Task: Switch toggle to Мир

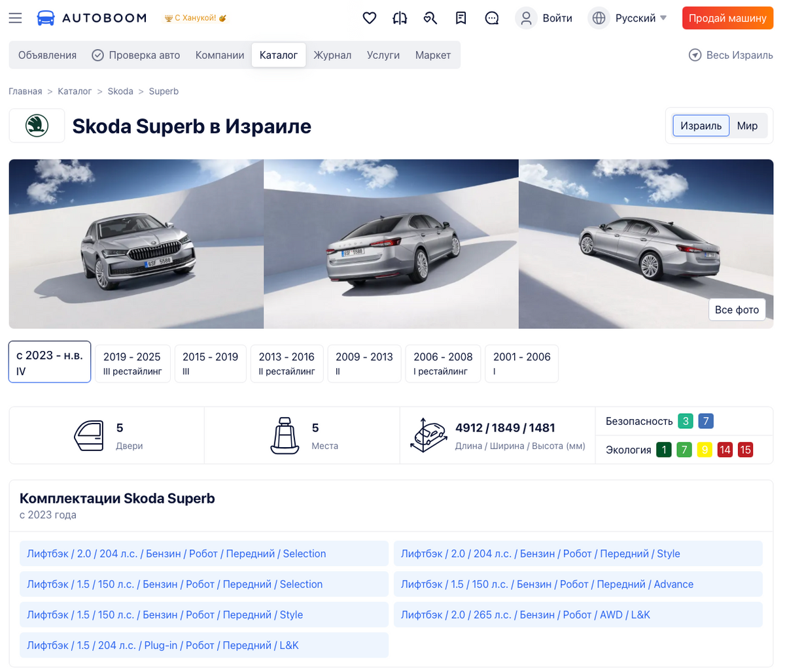Action: pyautogui.click(x=747, y=126)
